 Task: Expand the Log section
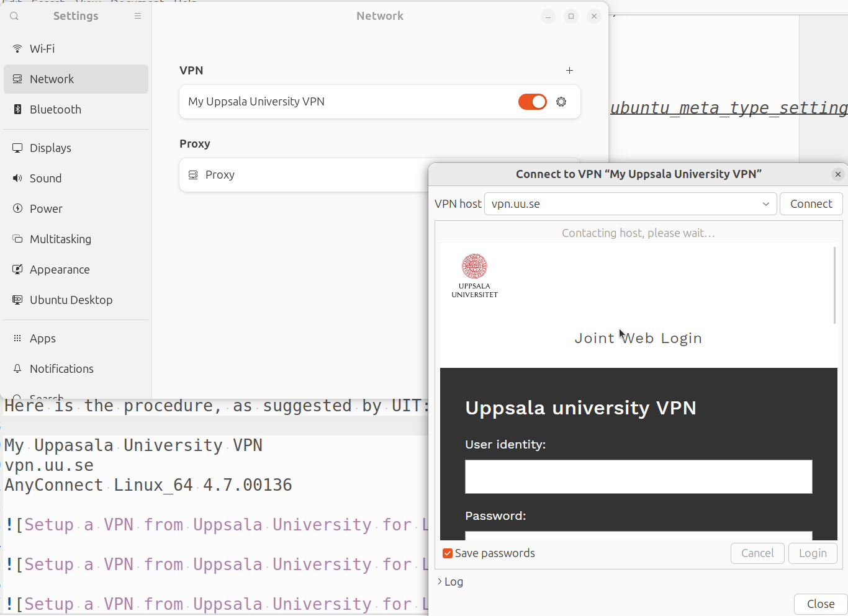coord(450,581)
